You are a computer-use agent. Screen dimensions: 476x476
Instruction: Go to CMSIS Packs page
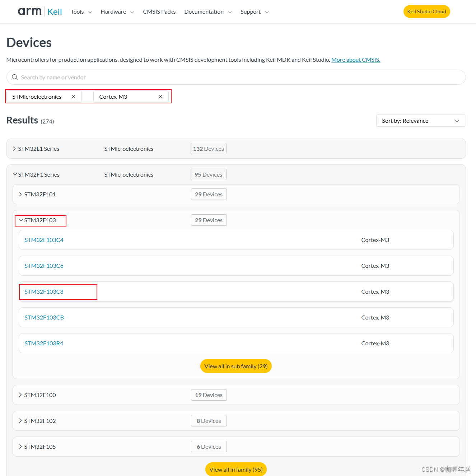(159, 12)
